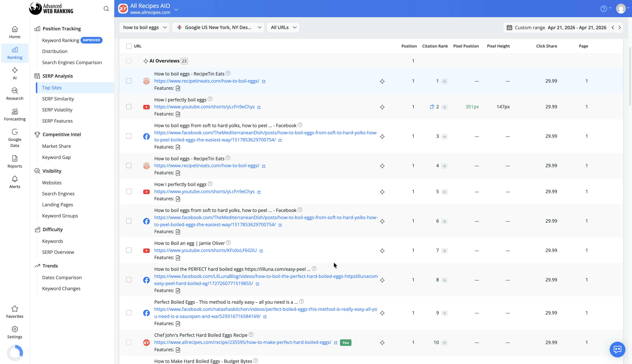The height and width of the screenshot is (364, 632).
Task: Check the RecipeTin Eats row checkbox
Action: tap(129, 81)
